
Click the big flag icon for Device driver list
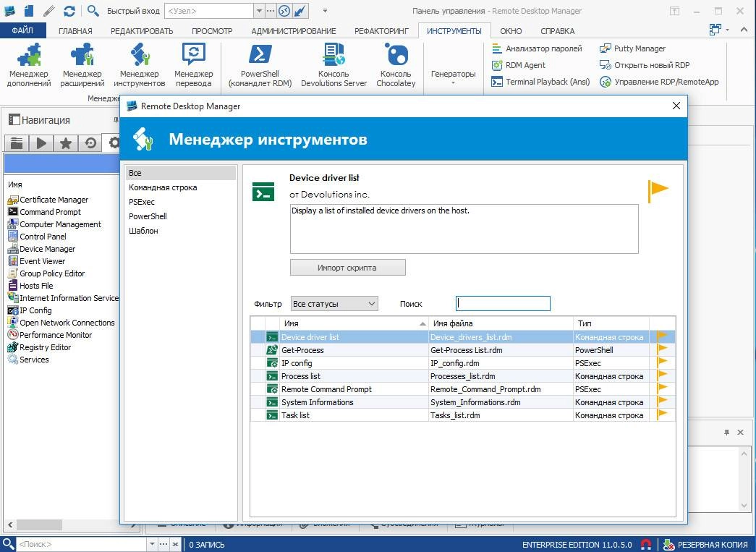pos(658,191)
